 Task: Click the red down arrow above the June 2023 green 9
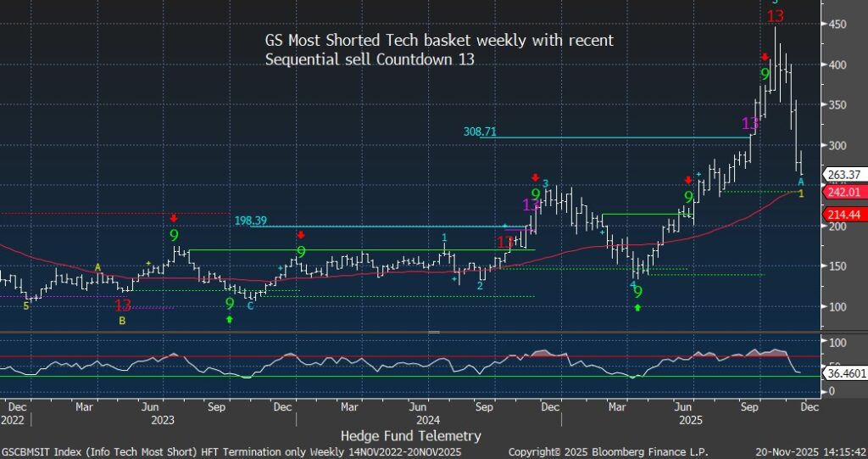[174, 219]
